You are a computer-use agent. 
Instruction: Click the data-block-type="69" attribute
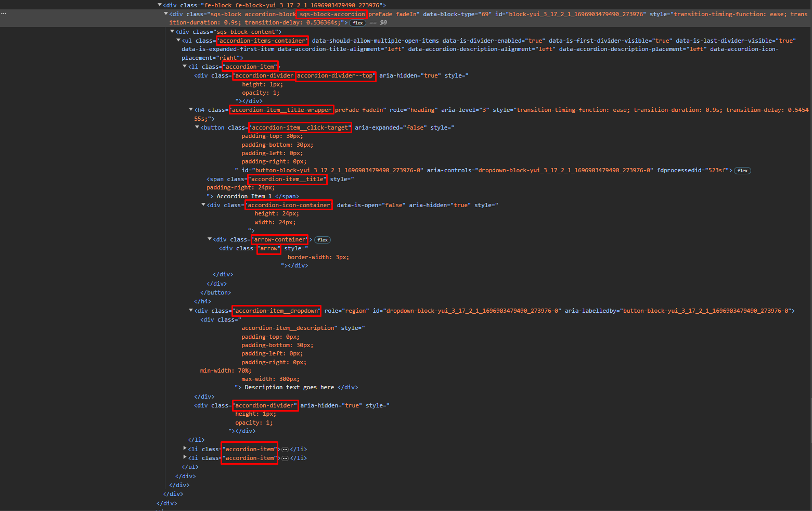(x=457, y=14)
